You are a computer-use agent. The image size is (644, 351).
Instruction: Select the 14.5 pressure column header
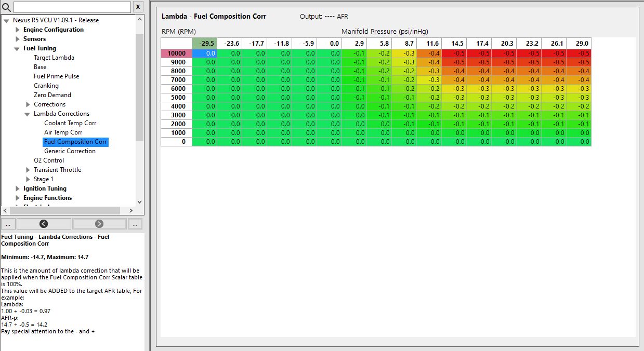point(454,44)
